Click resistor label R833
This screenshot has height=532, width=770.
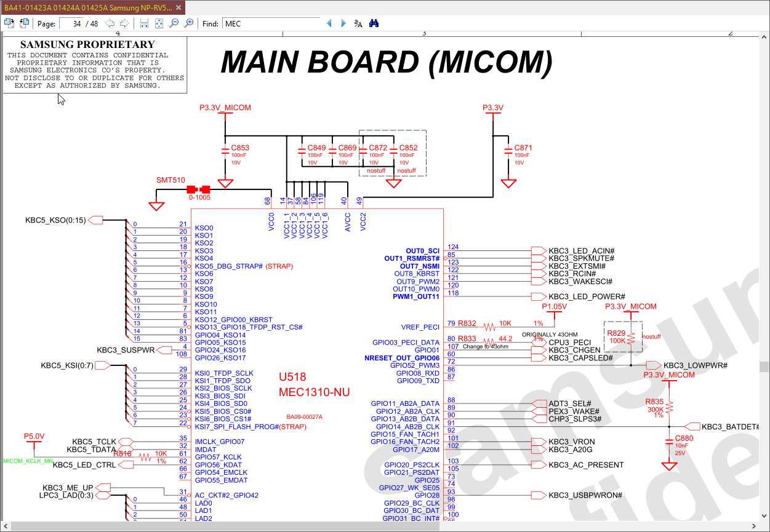click(467, 339)
